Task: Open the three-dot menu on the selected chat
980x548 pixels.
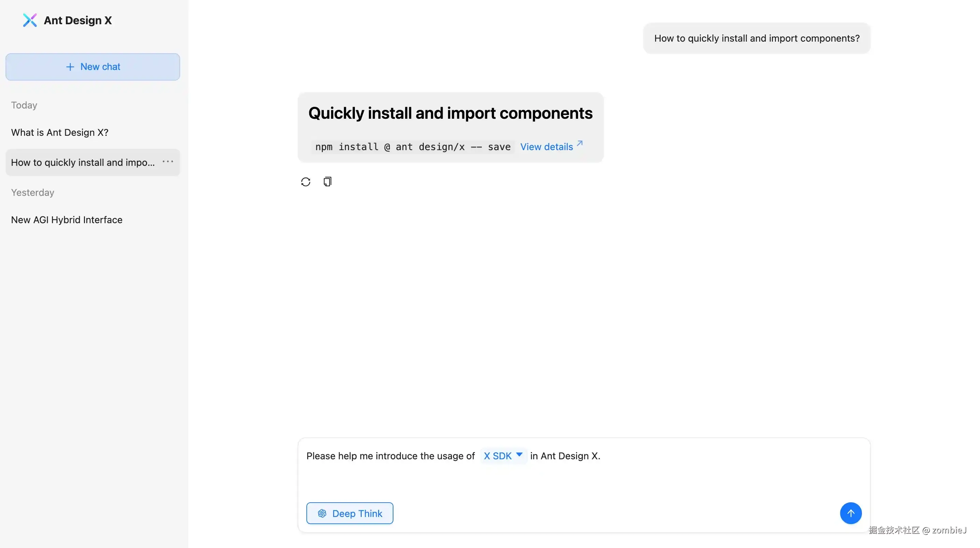Action: (168, 162)
